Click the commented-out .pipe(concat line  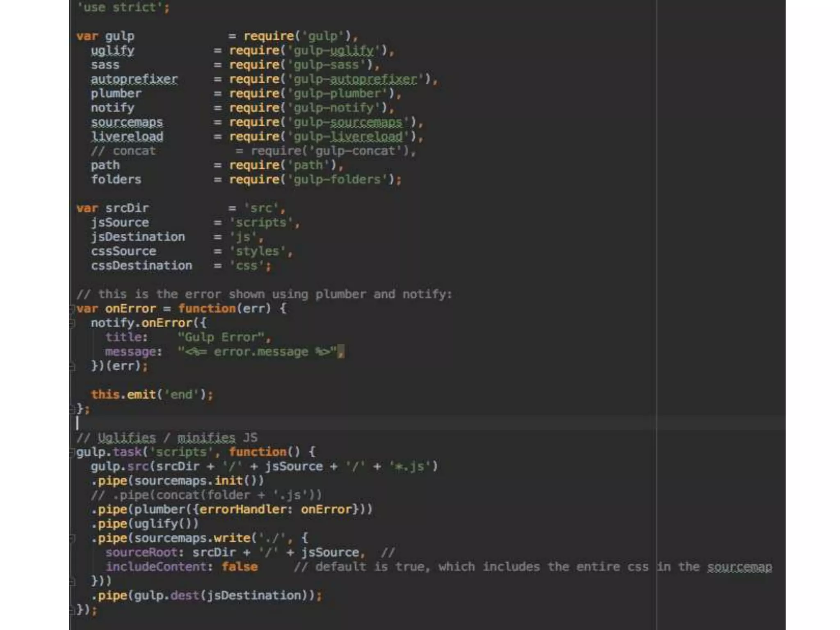(x=206, y=495)
